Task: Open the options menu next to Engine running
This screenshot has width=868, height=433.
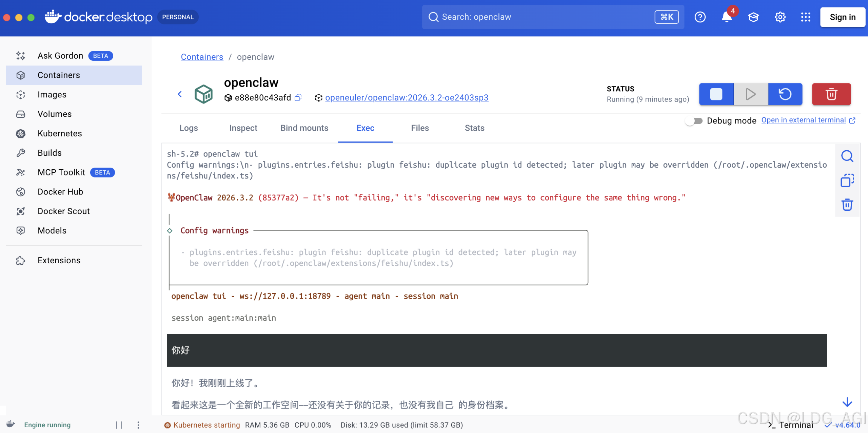Action: (x=138, y=425)
